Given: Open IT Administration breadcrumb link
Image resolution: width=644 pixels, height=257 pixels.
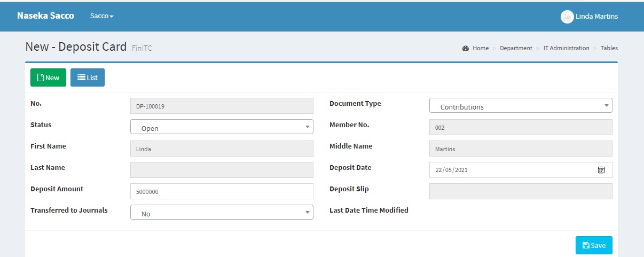Looking at the screenshot, I should point(566,48).
